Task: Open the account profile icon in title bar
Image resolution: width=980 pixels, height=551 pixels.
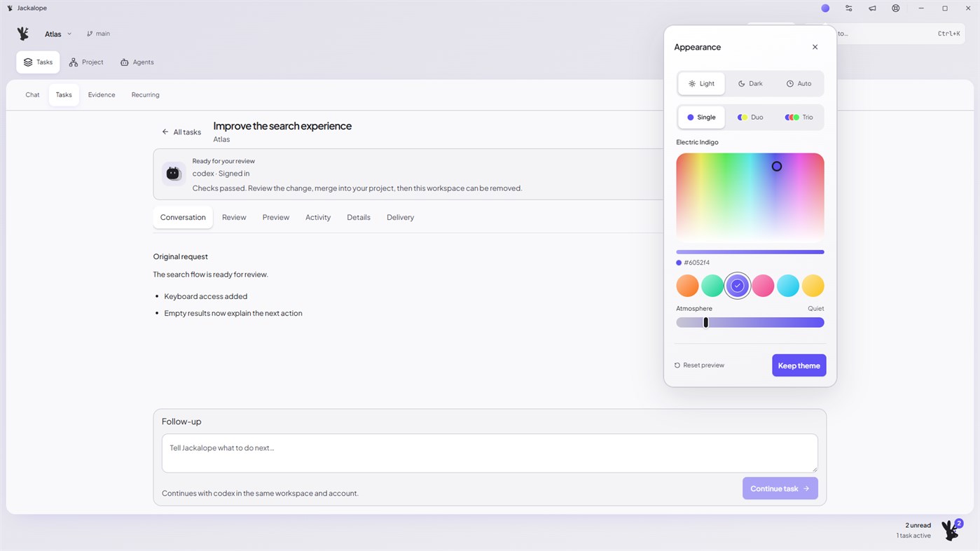Action: tap(896, 8)
